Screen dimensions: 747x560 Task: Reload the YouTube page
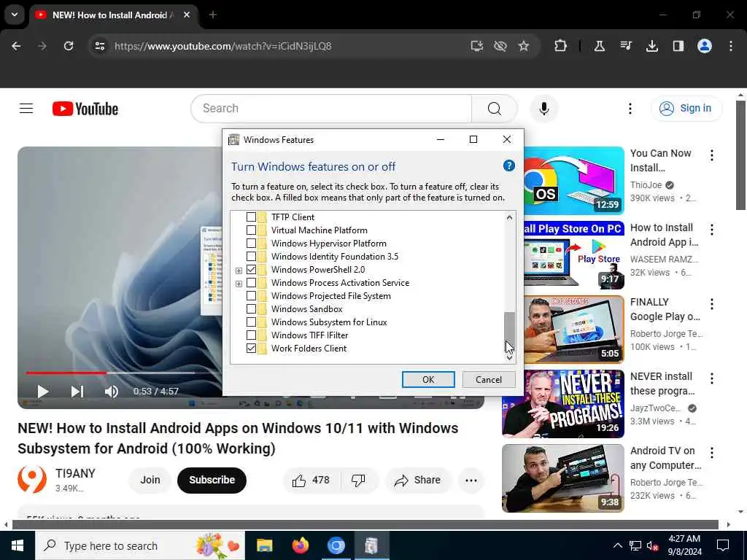point(69,46)
